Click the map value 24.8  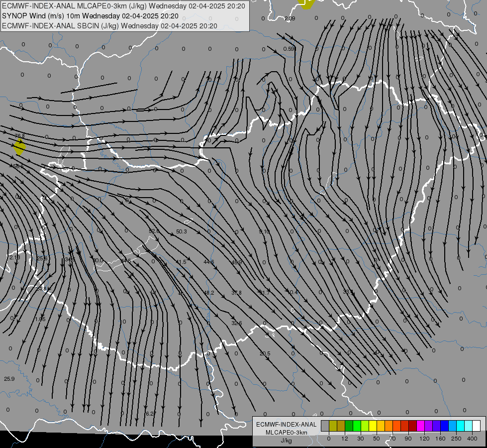tap(41, 289)
